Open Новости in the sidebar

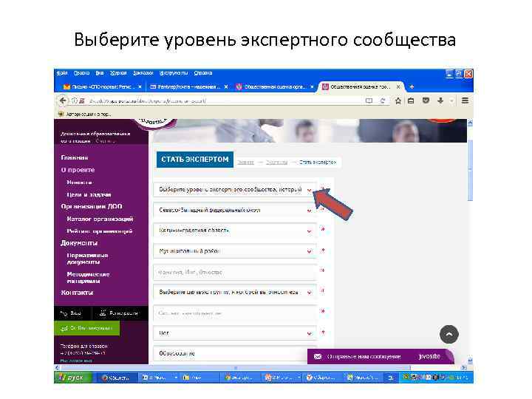79,183
